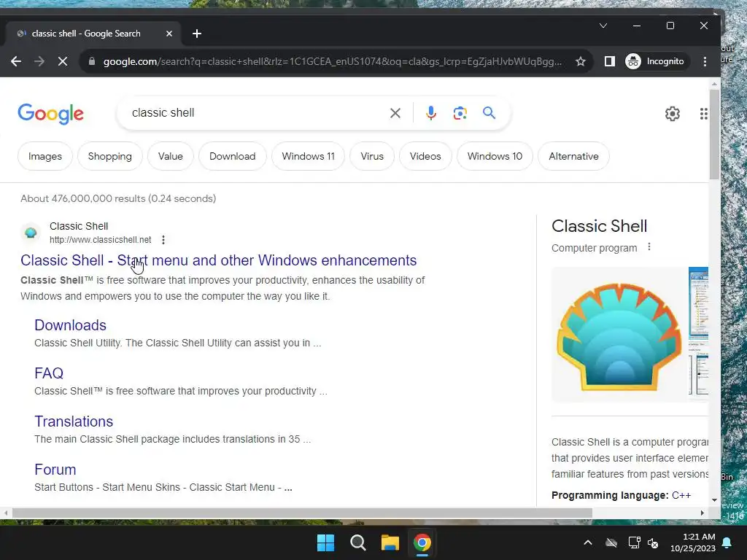Submit search with the magnifying glass icon
This screenshot has width=747, height=560.
pos(489,113)
